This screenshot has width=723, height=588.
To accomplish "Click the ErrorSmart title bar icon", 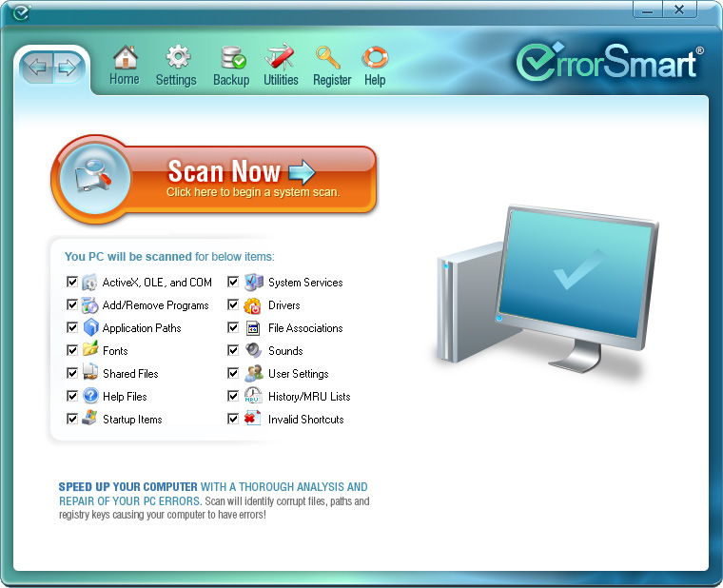I will pos(21,12).
